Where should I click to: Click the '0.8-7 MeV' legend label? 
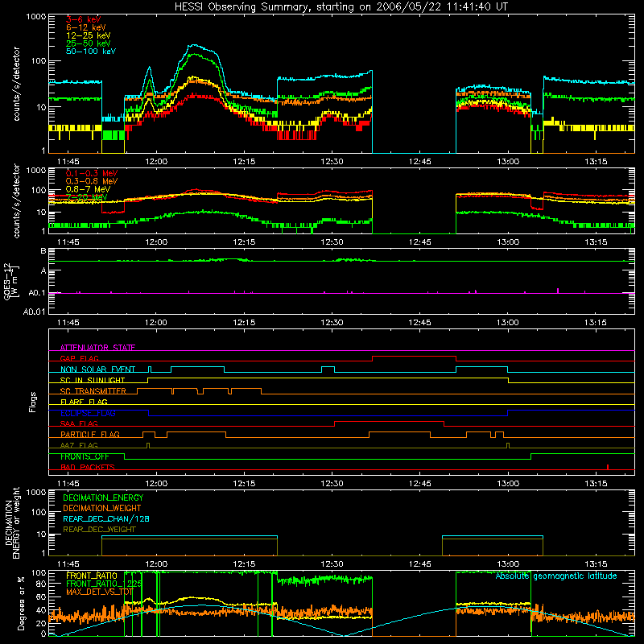pos(88,189)
